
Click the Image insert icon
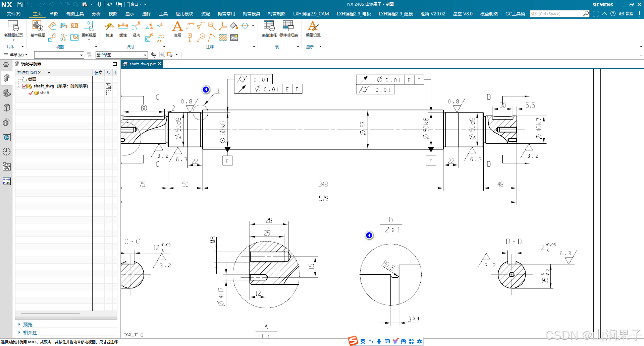(x=234, y=38)
